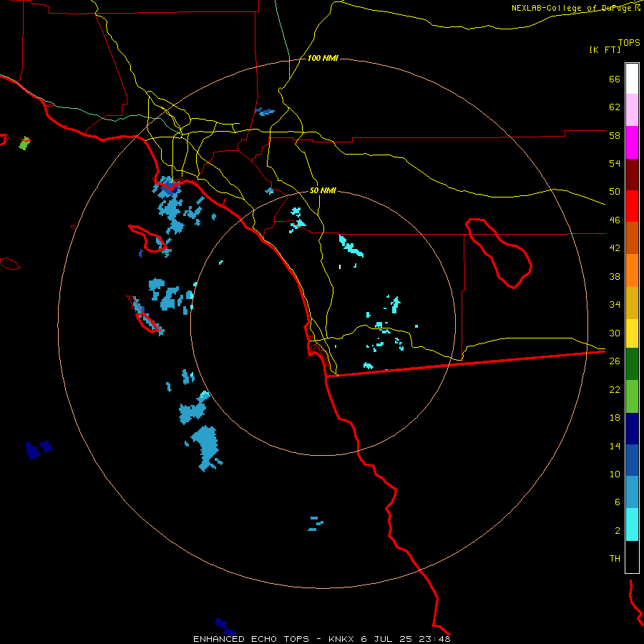Click the legend value "30"
This screenshot has height=644, width=644.
click(615, 333)
